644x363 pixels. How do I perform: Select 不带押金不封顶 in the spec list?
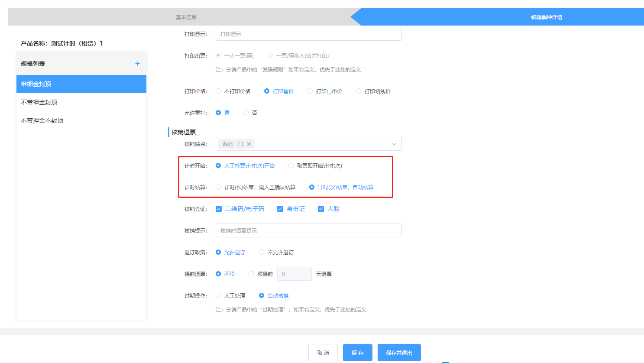[42, 120]
